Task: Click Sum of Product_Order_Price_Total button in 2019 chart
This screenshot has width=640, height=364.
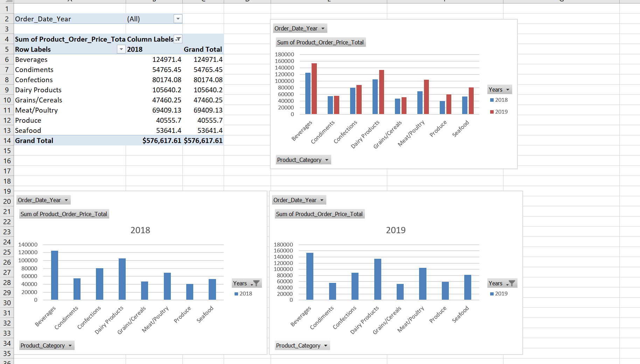Action: coord(319,214)
